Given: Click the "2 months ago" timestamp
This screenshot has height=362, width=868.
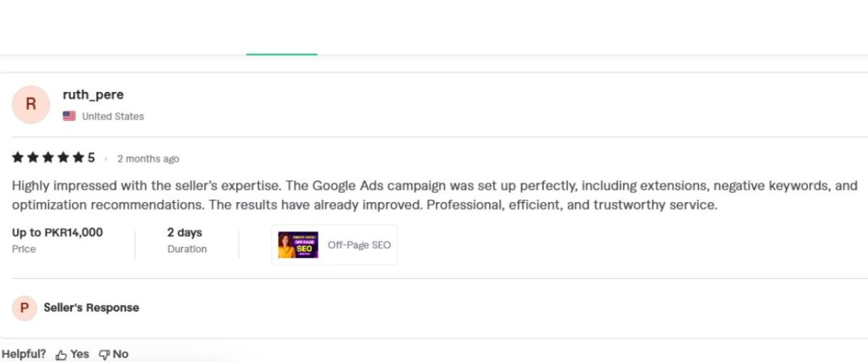Looking at the screenshot, I should (148, 159).
